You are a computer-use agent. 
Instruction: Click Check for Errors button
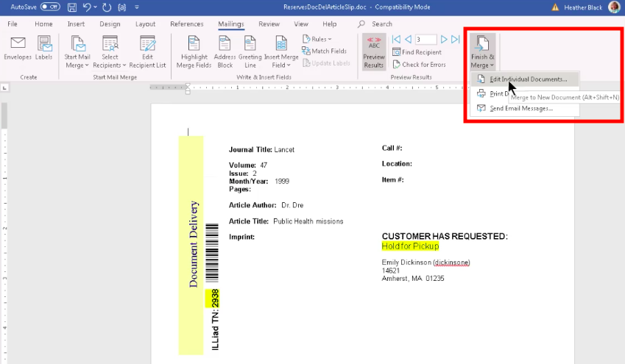pos(419,65)
